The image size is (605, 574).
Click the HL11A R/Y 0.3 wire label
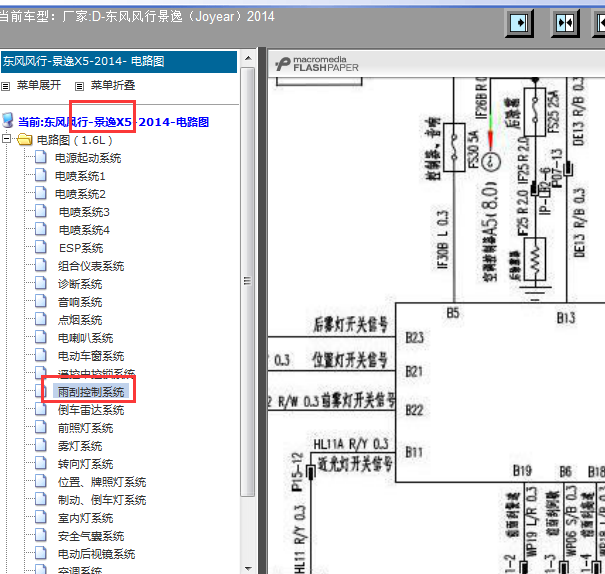click(351, 444)
